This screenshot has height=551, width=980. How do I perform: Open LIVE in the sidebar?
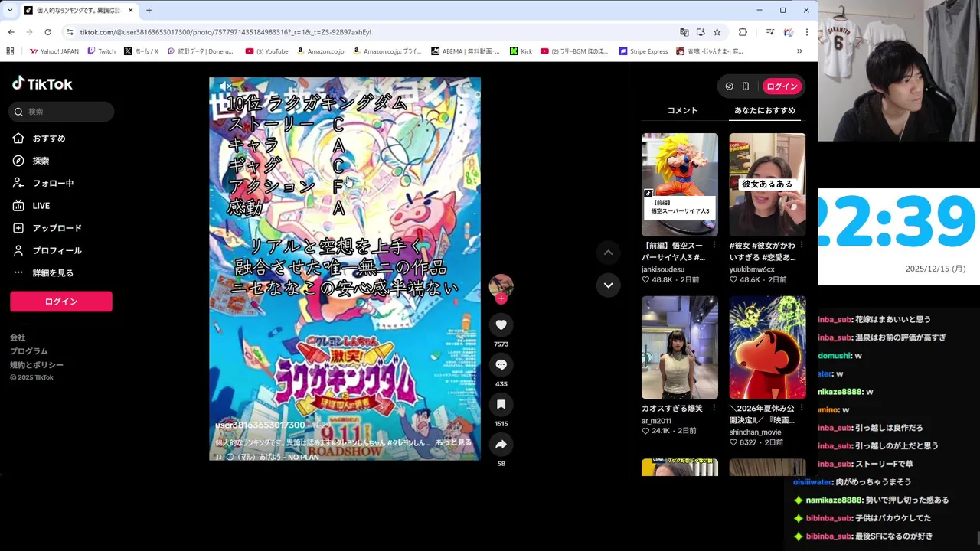pyautogui.click(x=32, y=206)
